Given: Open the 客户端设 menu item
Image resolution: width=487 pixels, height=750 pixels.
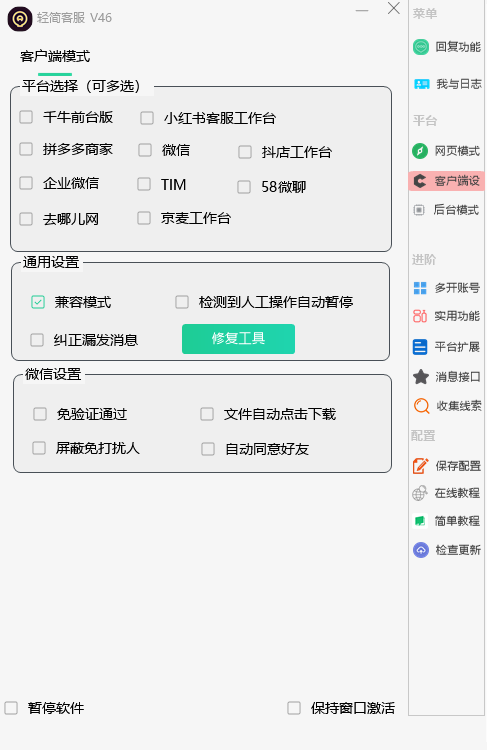Looking at the screenshot, I should (x=447, y=181).
